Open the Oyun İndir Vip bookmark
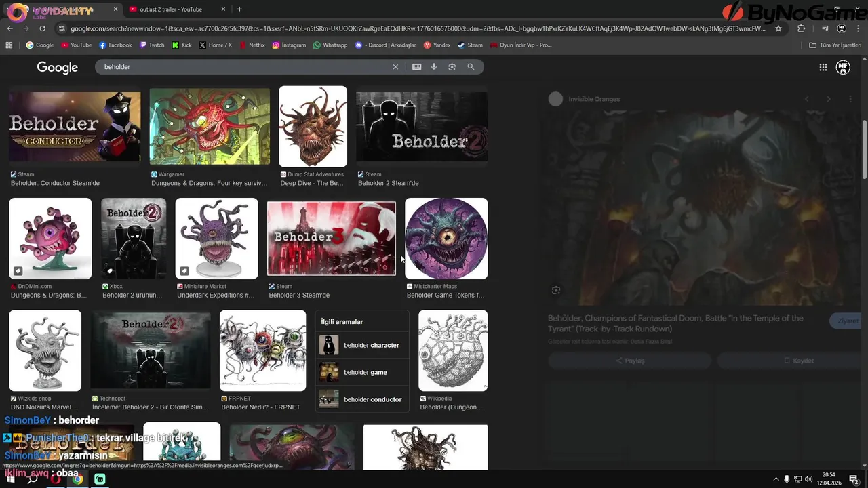The height and width of the screenshot is (488, 868). click(520, 45)
